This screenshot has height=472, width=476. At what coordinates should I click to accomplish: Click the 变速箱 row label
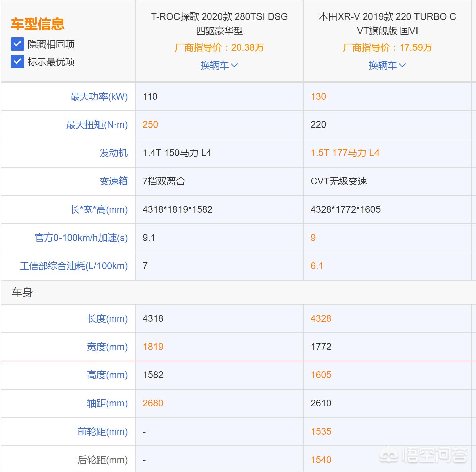pyautogui.click(x=114, y=181)
